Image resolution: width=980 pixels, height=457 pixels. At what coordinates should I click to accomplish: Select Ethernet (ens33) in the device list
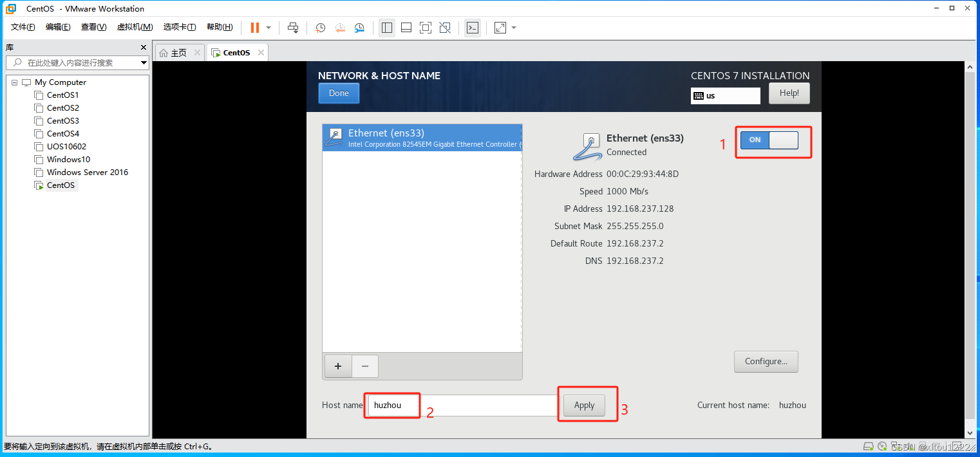click(422, 138)
